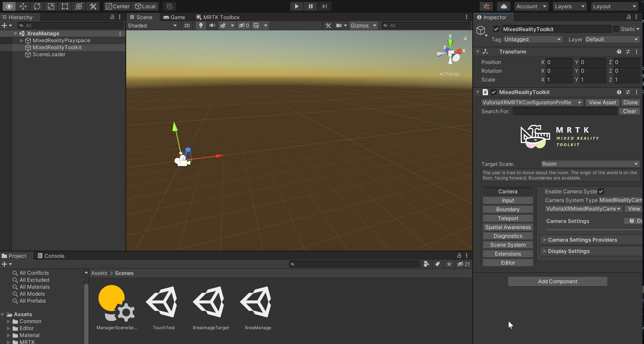
Task: Open the Console tab
Action: tap(51, 256)
